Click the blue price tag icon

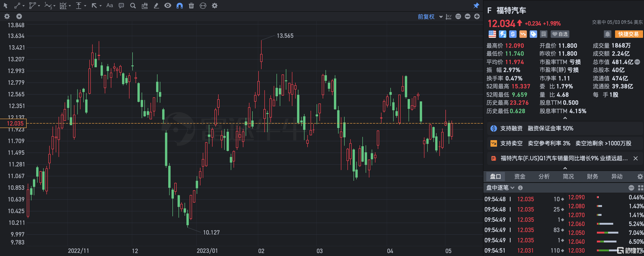click(x=533, y=34)
